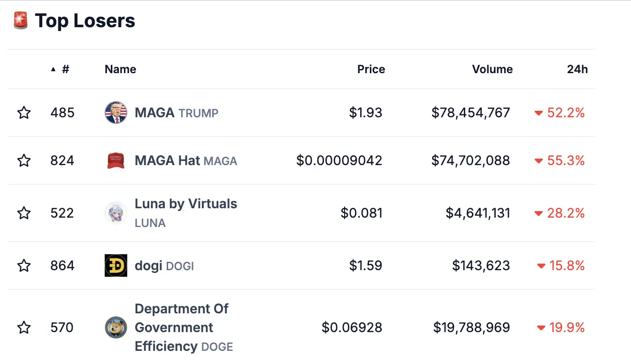Screen dimensions: 631x364
Task: Click the sort arrow beside the # column
Action: pyautogui.click(x=53, y=68)
